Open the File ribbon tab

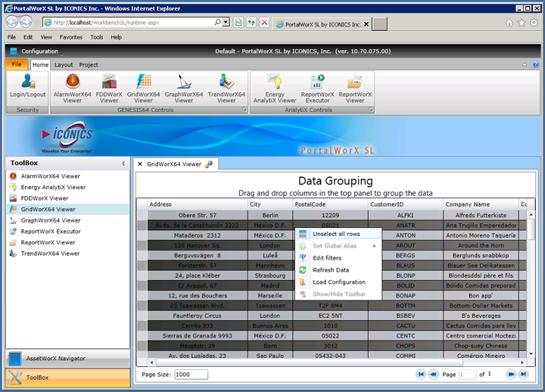pyautogui.click(x=17, y=64)
